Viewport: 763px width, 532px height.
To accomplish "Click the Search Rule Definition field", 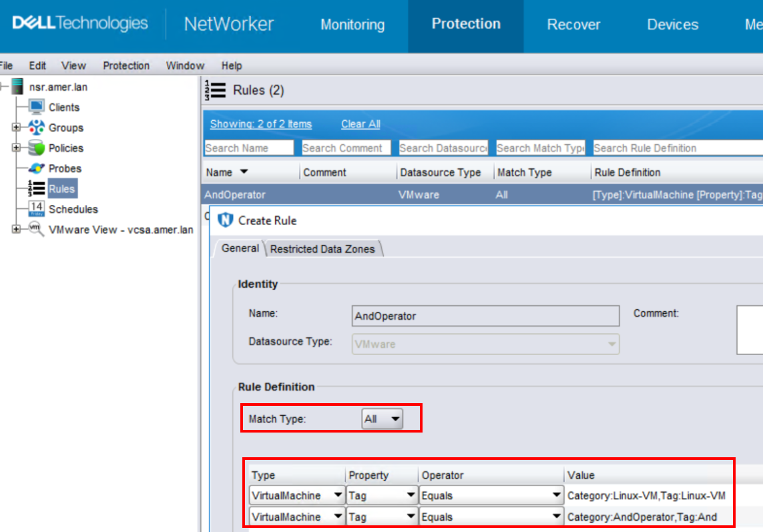I will 674,148.
